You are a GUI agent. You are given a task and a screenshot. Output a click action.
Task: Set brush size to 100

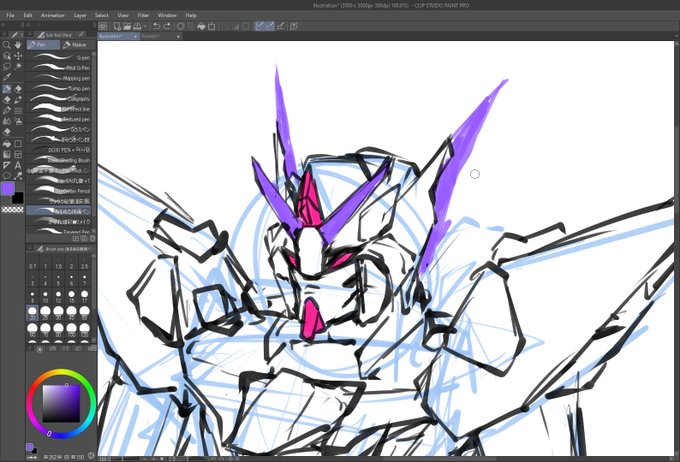[72, 330]
